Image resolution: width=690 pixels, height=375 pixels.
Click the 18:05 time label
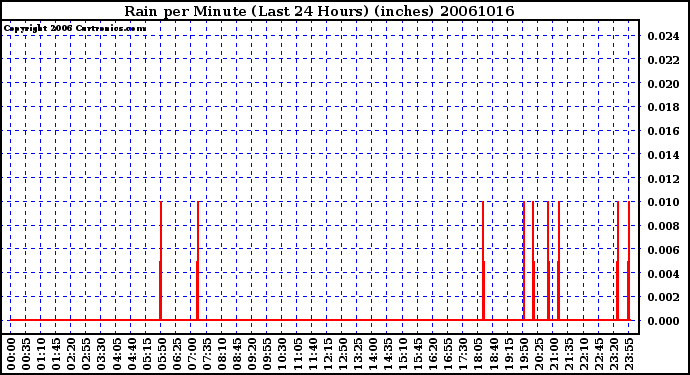(477, 354)
